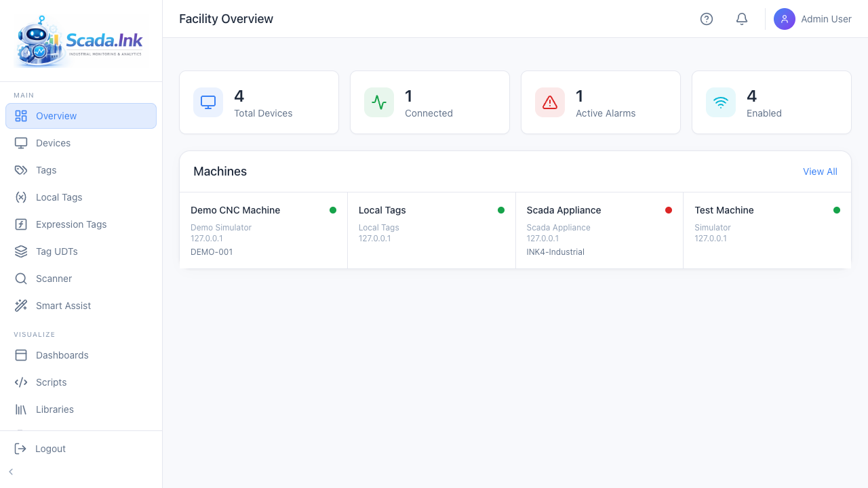The height and width of the screenshot is (488, 868).
Task: Click the Tag UDTs layers icon
Action: click(x=21, y=251)
